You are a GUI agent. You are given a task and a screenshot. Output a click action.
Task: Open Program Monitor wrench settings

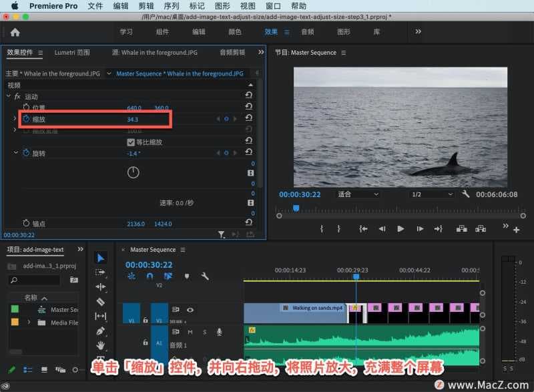(x=466, y=194)
